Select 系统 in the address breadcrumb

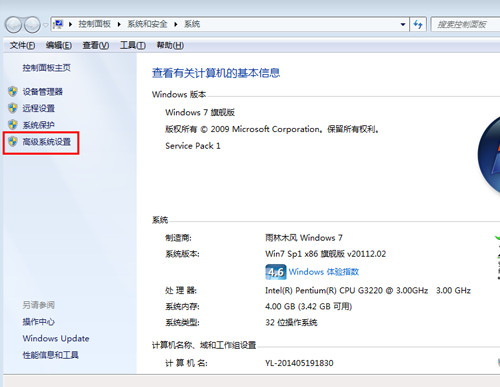192,24
